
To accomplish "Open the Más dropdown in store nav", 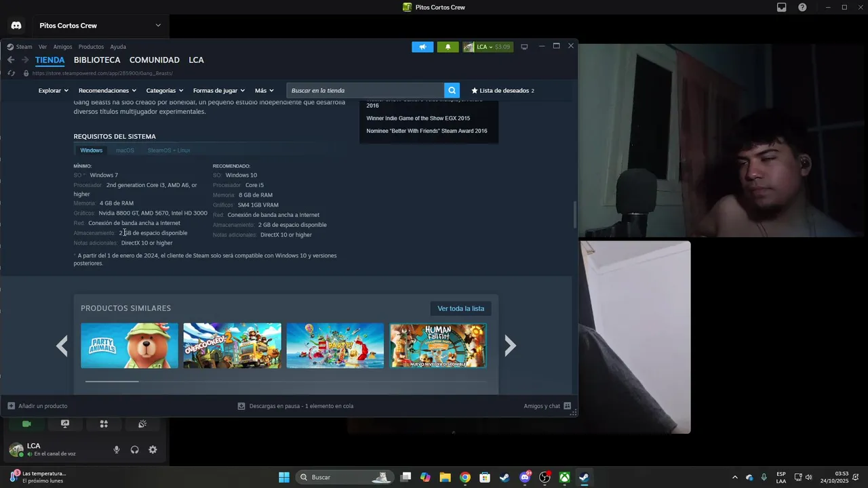I will [264, 90].
